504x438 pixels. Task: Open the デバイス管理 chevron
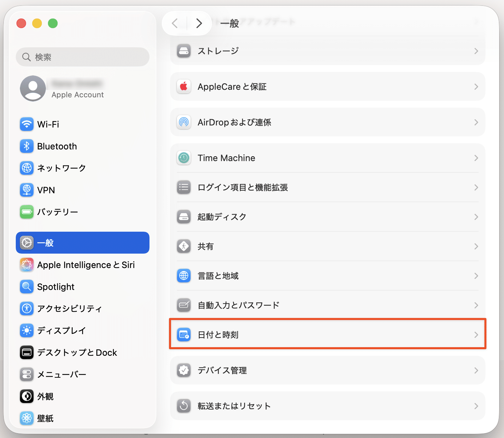pyautogui.click(x=476, y=370)
